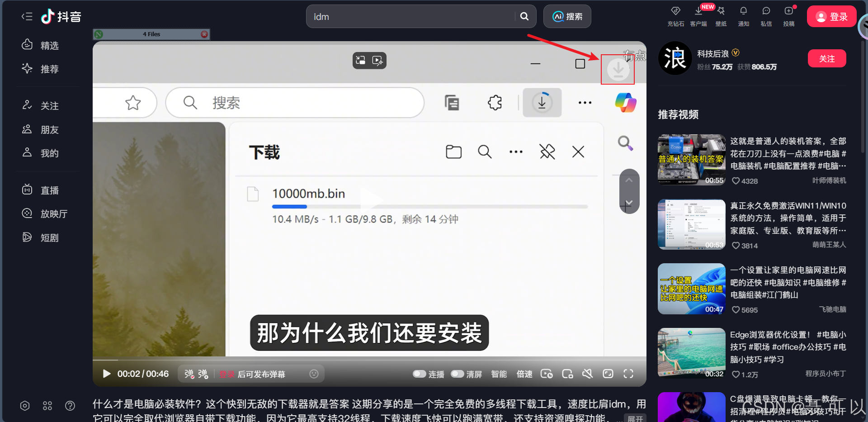Toggle the 连播 autoplay switch
The image size is (868, 422).
tap(420, 374)
